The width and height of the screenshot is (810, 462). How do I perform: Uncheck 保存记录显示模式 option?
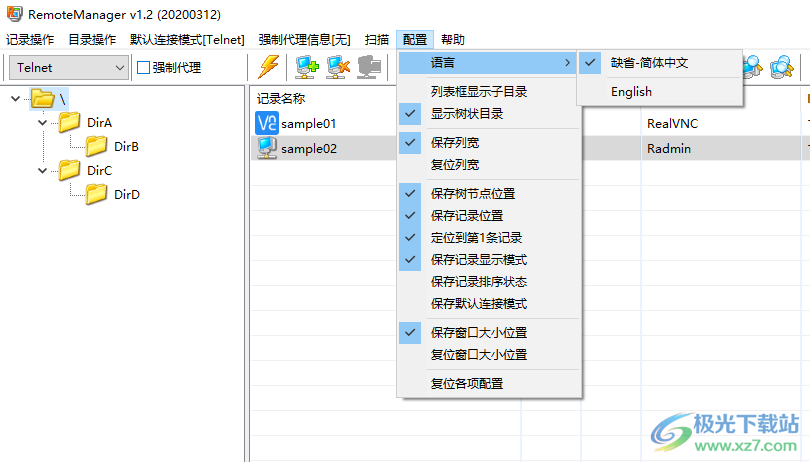(x=489, y=259)
